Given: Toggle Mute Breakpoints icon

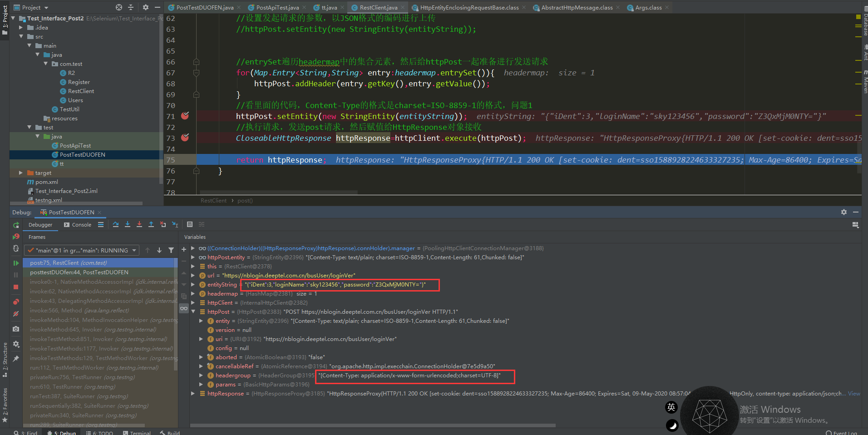Looking at the screenshot, I should click(x=16, y=314).
